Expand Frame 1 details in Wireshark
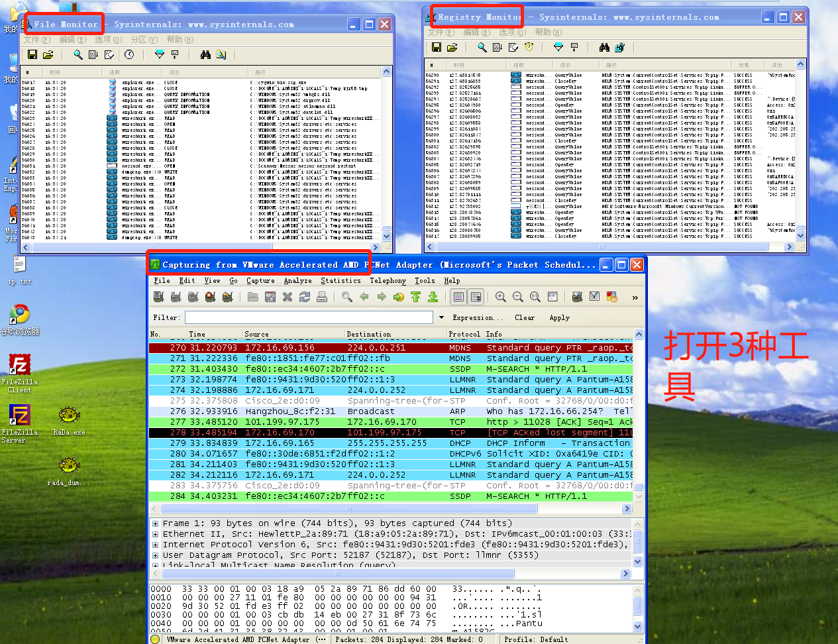The image size is (838, 644). click(156, 523)
